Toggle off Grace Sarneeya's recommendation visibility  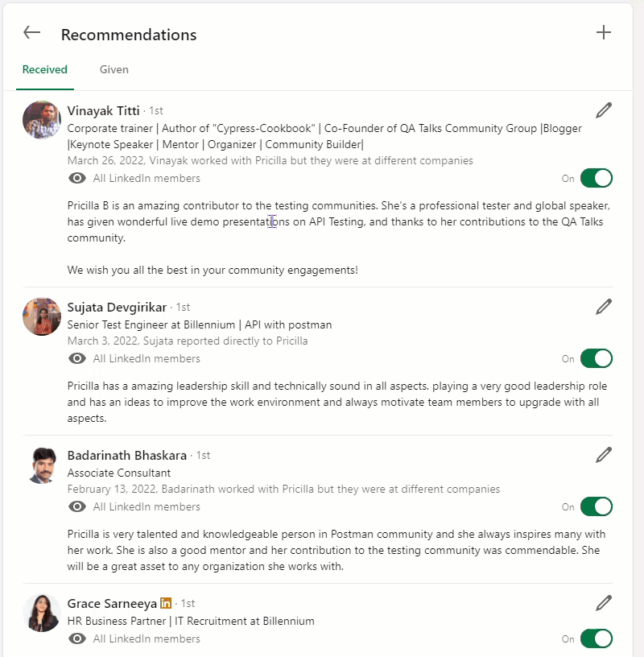pyautogui.click(x=596, y=638)
